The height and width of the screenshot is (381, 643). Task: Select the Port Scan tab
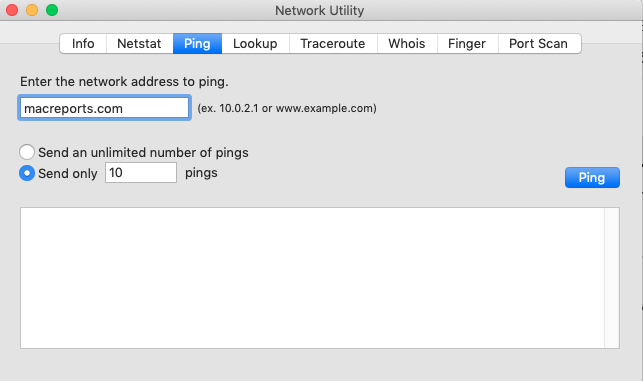(539, 43)
